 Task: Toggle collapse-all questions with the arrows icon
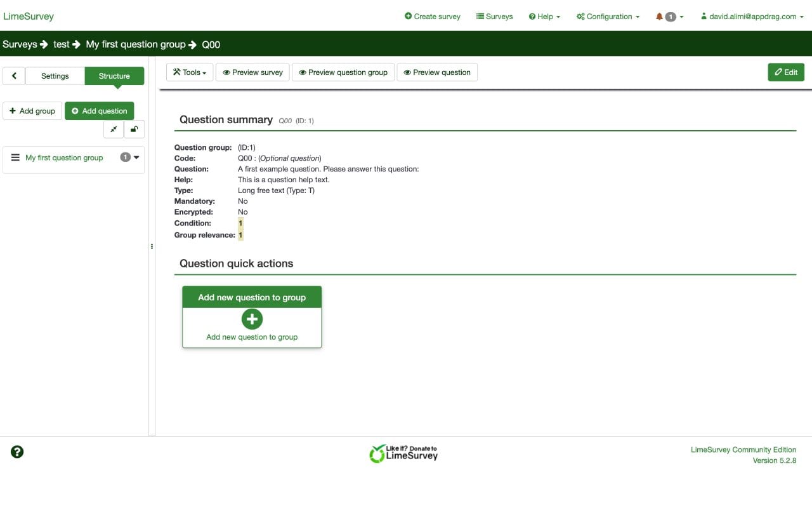point(113,129)
